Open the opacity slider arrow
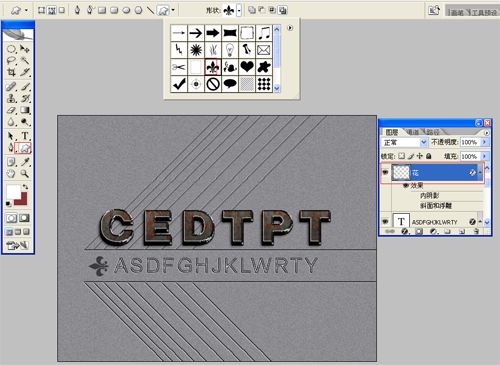 click(x=484, y=142)
